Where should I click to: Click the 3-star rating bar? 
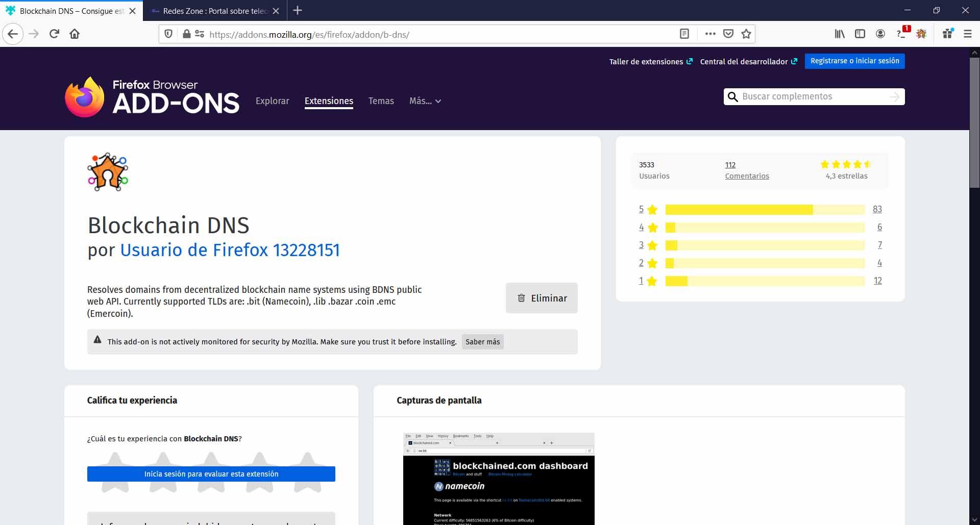(765, 245)
